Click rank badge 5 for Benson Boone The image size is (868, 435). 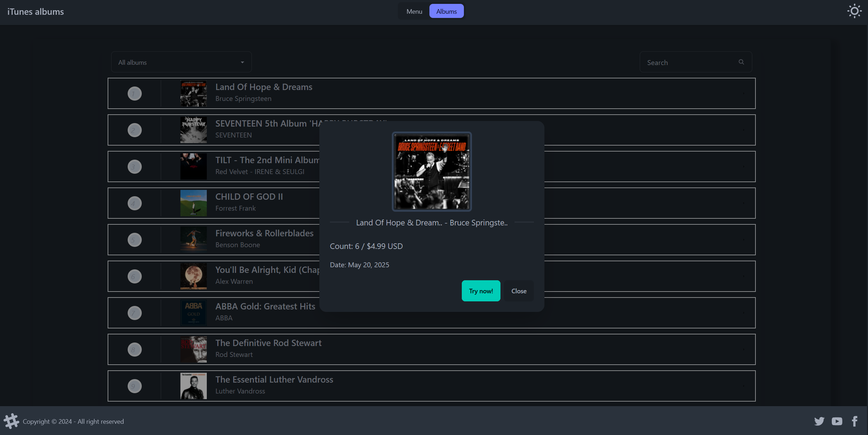click(x=134, y=240)
